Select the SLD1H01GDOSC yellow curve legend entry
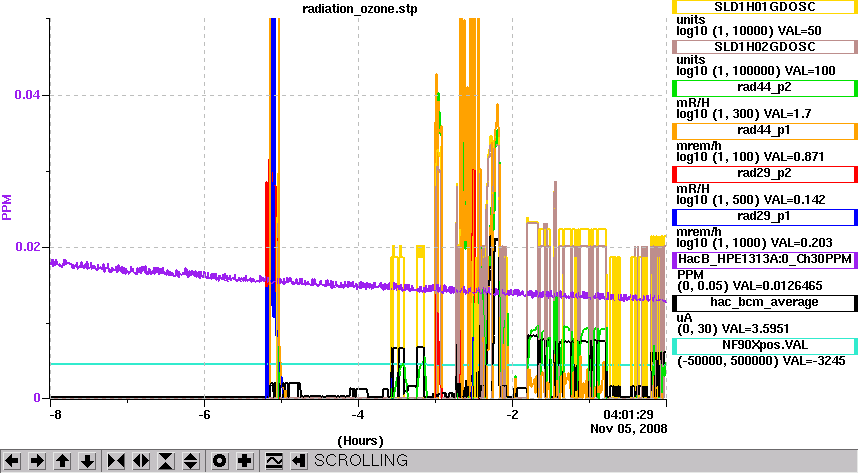The height and width of the screenshot is (473, 858). tap(764, 7)
